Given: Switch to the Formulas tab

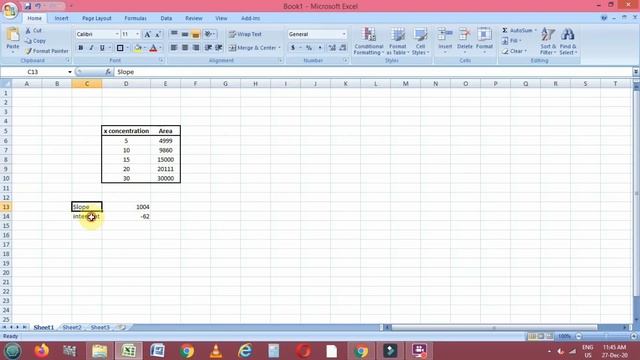Looking at the screenshot, I should [136, 18].
